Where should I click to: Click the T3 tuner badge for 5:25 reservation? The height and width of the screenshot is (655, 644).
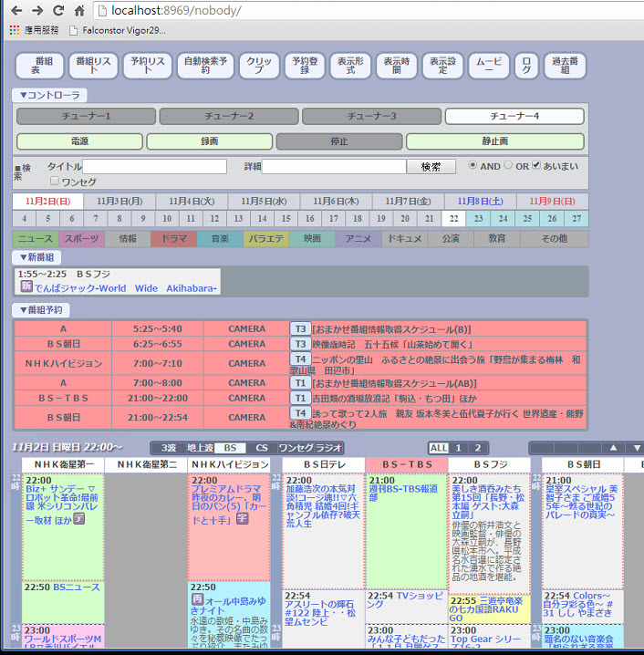pos(300,328)
